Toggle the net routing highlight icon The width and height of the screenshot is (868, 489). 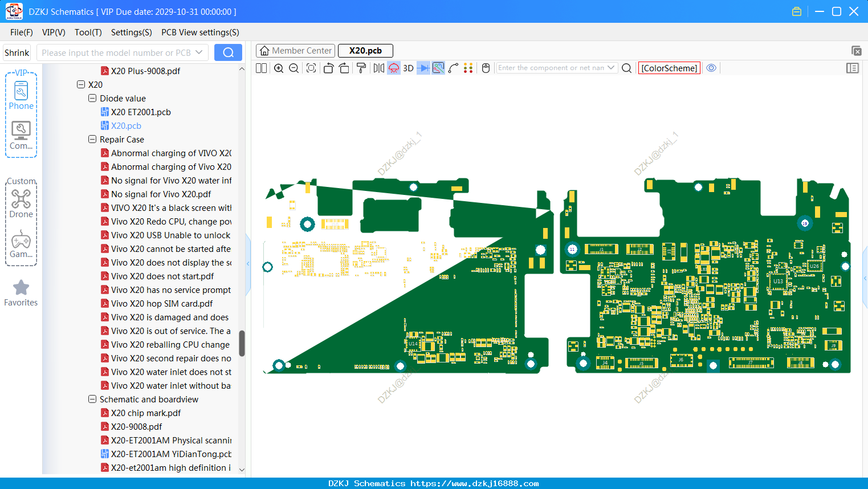(438, 68)
